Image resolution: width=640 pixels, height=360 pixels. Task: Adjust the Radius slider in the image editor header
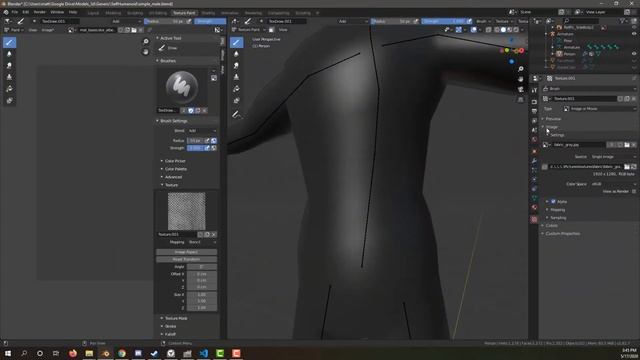(165, 21)
